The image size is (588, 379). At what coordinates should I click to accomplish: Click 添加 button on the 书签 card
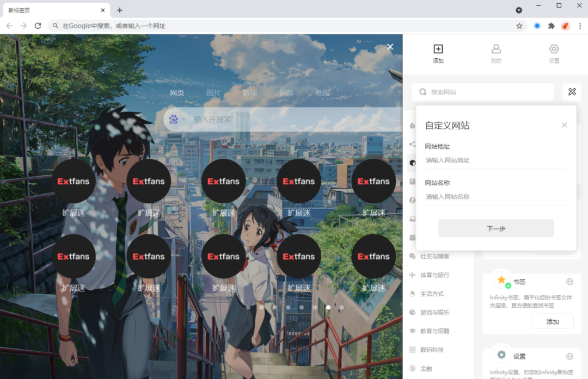click(553, 321)
